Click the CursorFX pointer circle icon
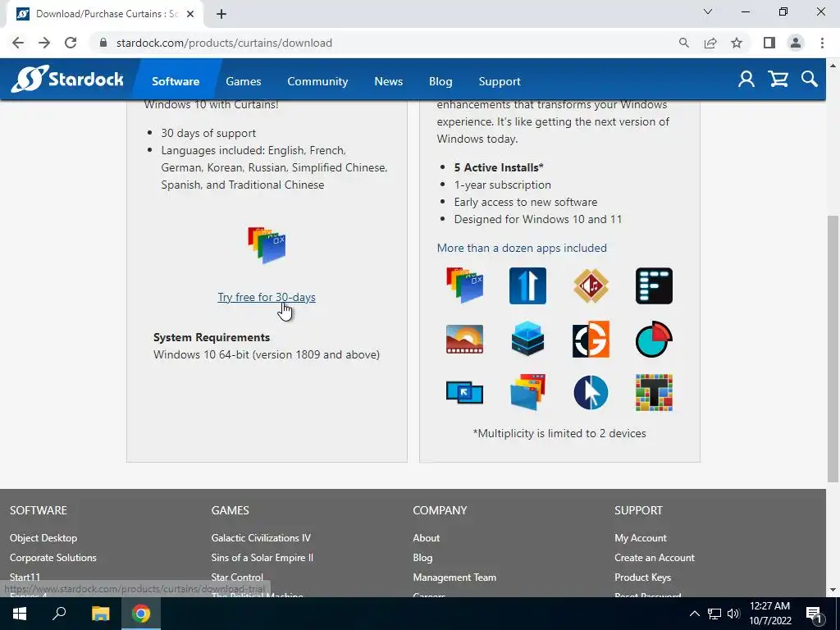Screen dimensions: 840x630 coord(591,393)
